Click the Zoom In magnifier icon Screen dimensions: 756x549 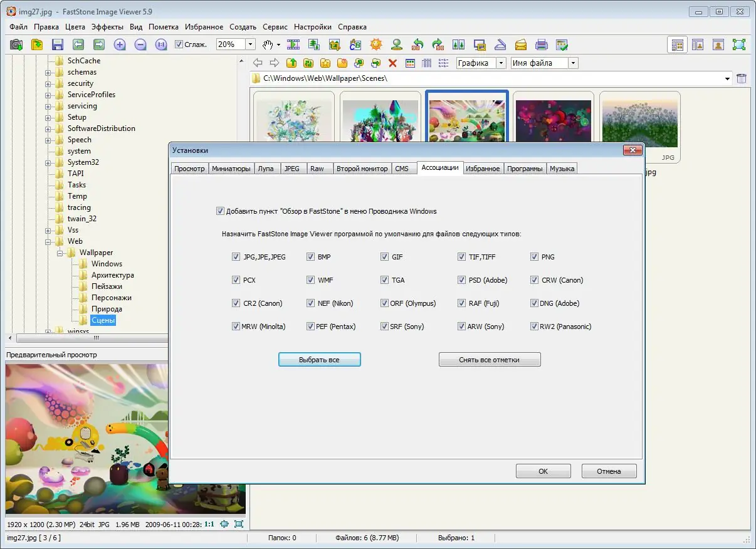click(x=120, y=44)
